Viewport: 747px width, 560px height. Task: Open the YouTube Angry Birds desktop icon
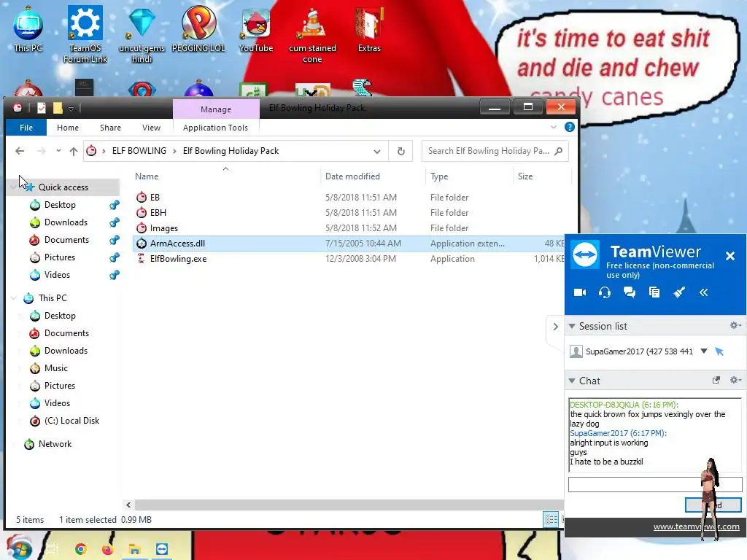tap(256, 29)
